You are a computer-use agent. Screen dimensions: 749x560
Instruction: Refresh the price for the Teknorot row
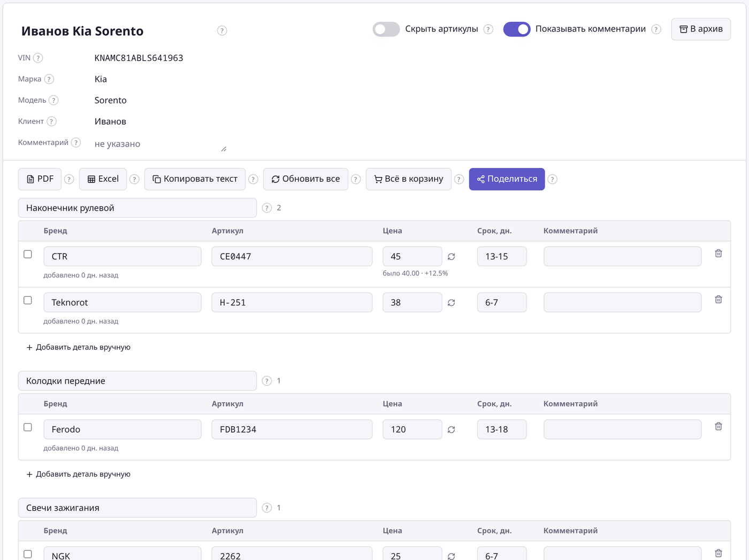pyautogui.click(x=452, y=303)
